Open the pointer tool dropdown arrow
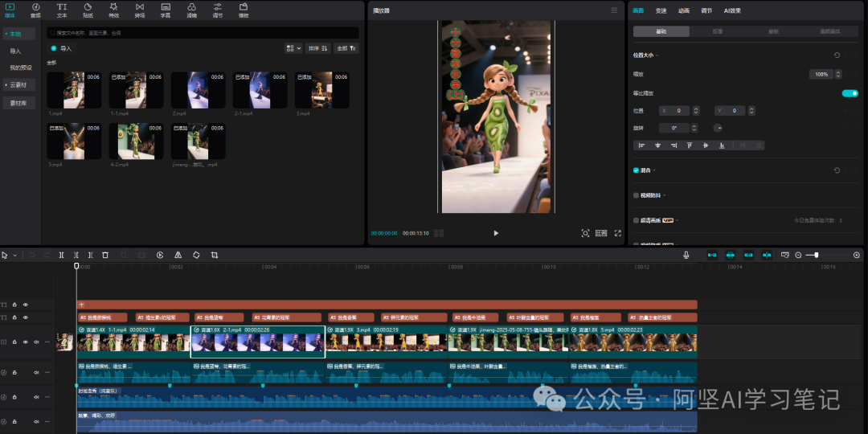The width and height of the screenshot is (868, 434). click(15, 256)
